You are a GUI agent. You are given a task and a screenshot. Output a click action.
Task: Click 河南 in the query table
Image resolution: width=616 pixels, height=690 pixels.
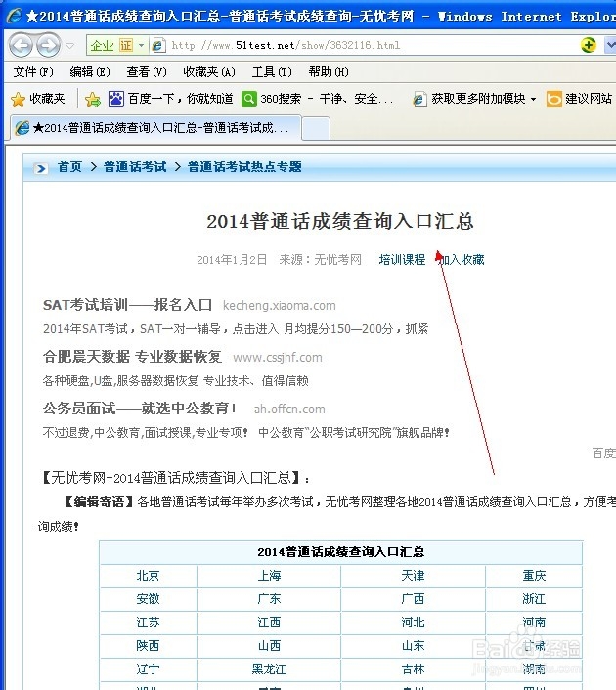pyautogui.click(x=534, y=623)
